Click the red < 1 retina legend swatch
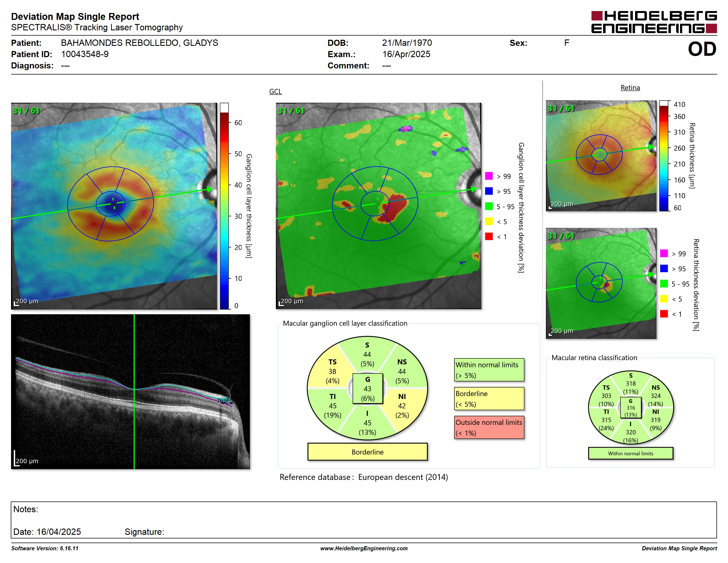The height and width of the screenshot is (563, 728). (x=664, y=314)
